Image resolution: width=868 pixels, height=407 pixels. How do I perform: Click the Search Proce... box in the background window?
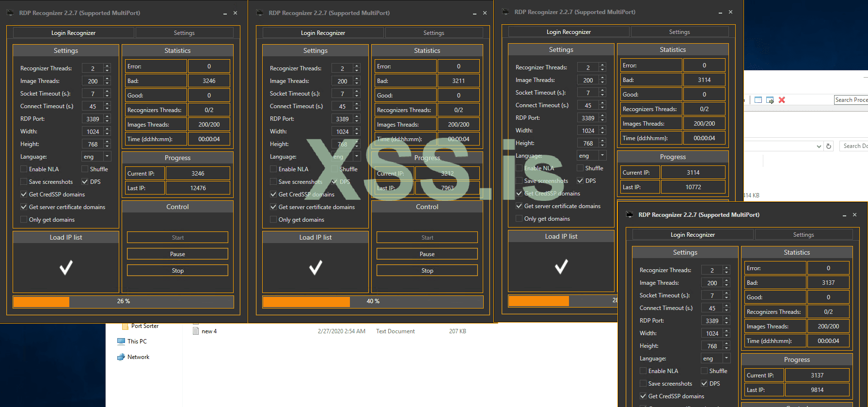(851, 100)
